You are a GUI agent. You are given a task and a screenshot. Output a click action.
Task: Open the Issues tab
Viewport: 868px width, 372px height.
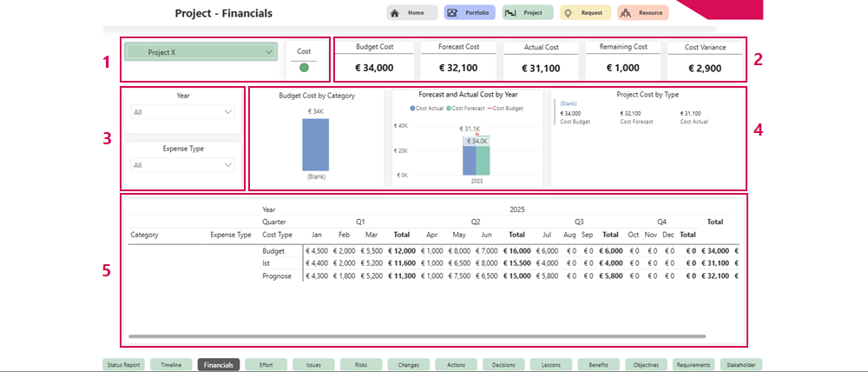314,365
